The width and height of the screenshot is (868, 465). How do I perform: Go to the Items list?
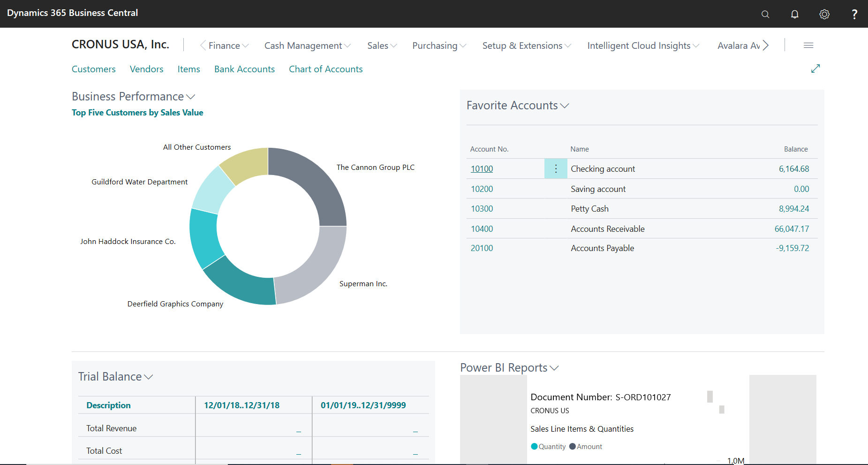tap(189, 69)
